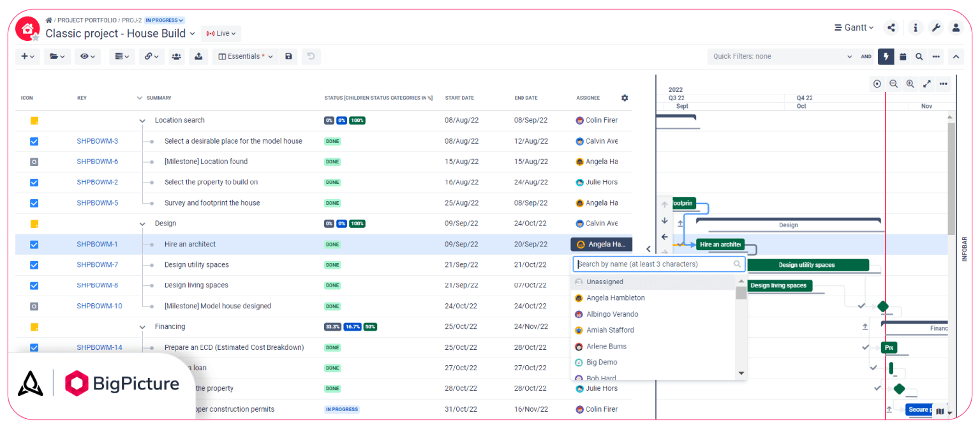The height and width of the screenshot is (429, 980).
Task: Click the undo arrow toolbar icon
Action: [311, 56]
